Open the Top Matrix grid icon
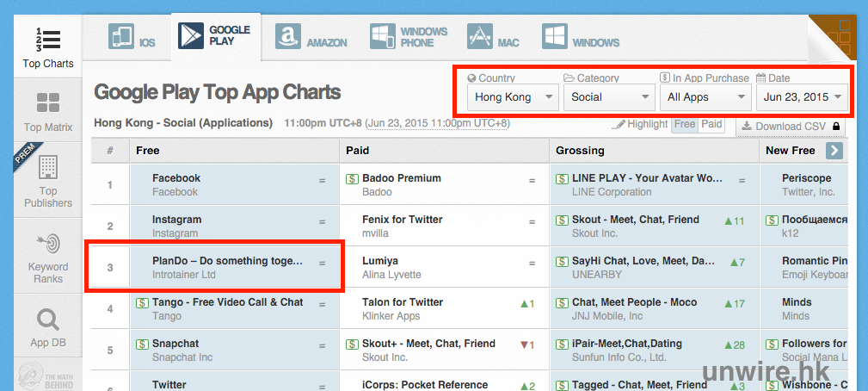This screenshot has width=868, height=391. [48, 104]
